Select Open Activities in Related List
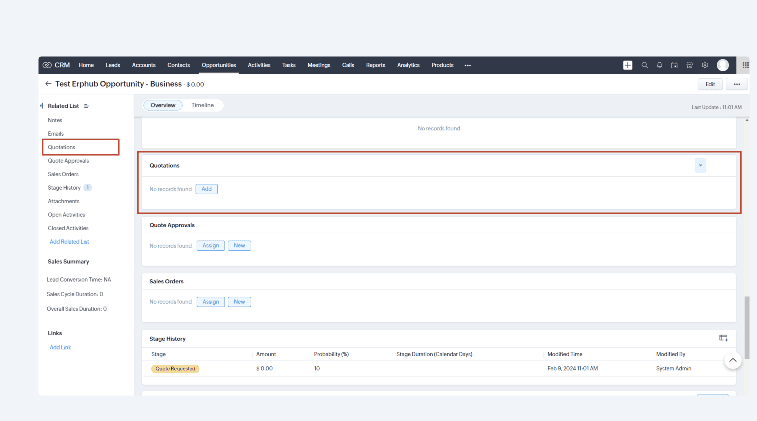 tap(66, 215)
